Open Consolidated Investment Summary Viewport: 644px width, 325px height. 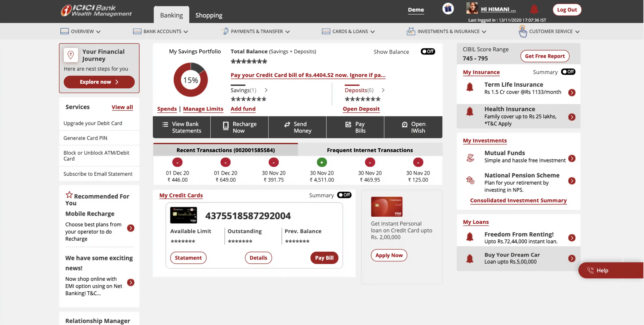[518, 201]
